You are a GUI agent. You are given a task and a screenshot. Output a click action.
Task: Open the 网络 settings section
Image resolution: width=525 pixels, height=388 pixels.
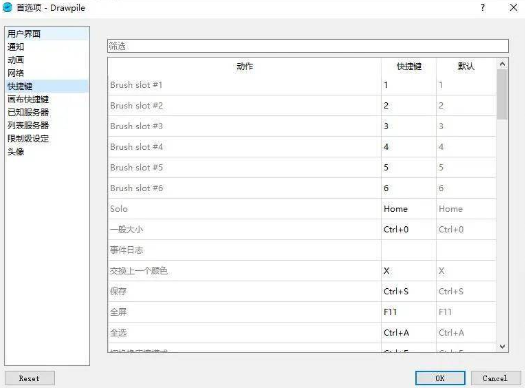pos(47,73)
